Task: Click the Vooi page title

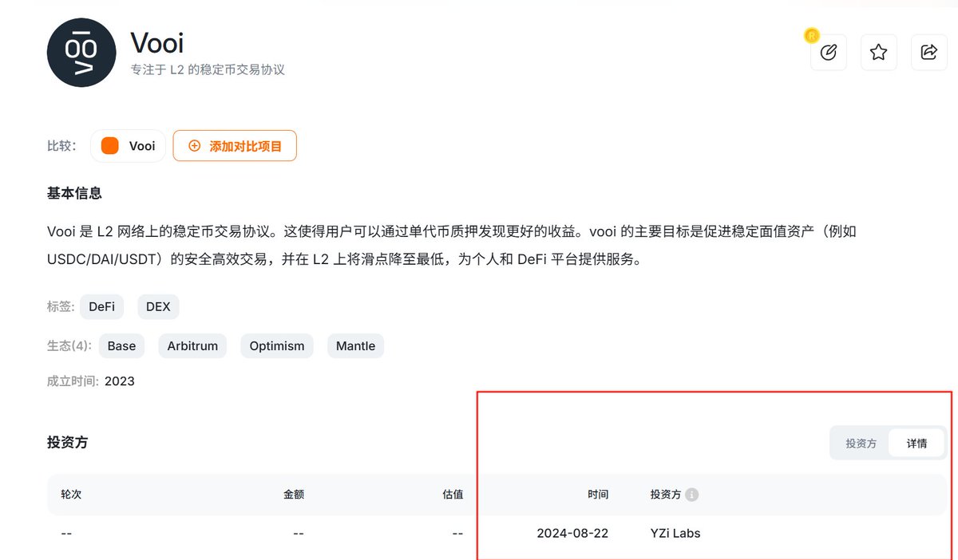Action: [157, 43]
